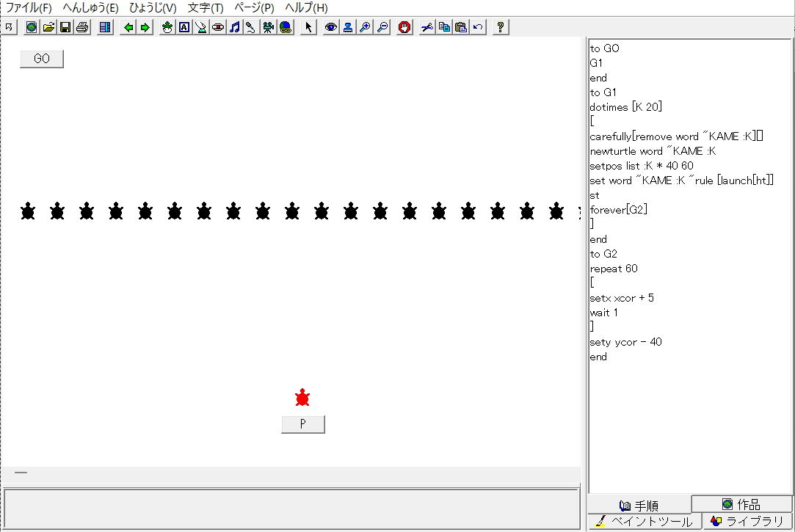Screen dimensions: 795x532
Task: Paste with the clipboard icon
Action: [461, 27]
